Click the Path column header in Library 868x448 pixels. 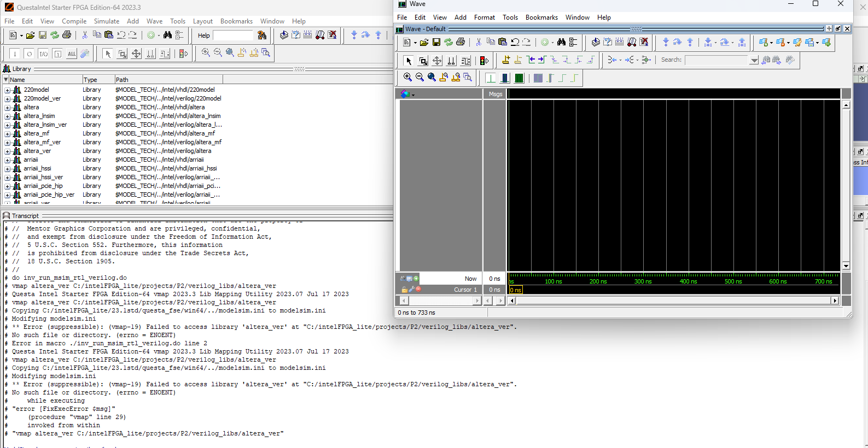tap(122, 80)
